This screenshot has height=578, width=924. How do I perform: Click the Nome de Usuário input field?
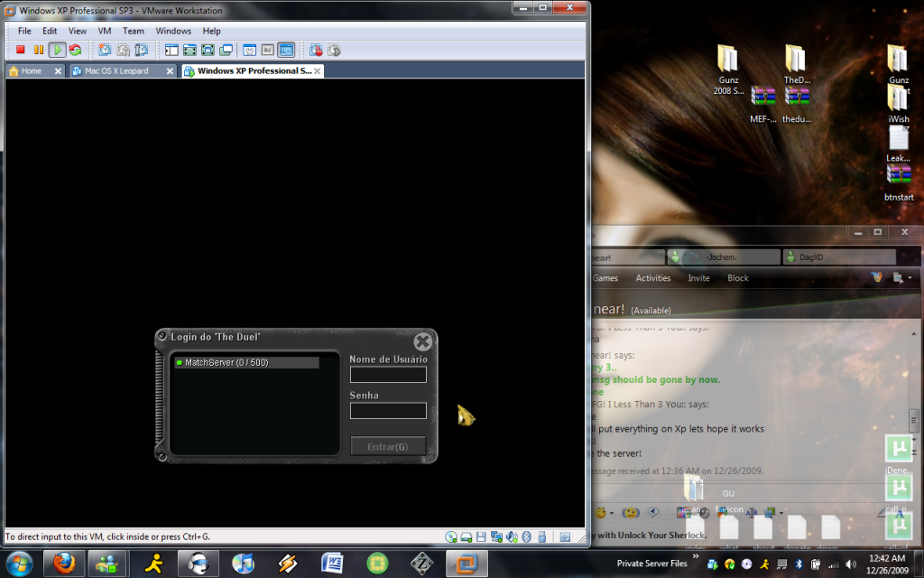(388, 375)
